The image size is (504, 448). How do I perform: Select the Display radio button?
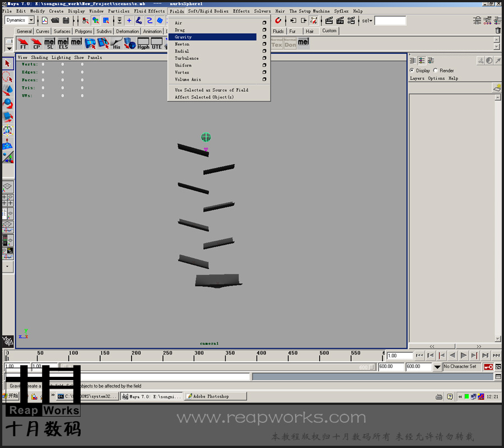[412, 71]
